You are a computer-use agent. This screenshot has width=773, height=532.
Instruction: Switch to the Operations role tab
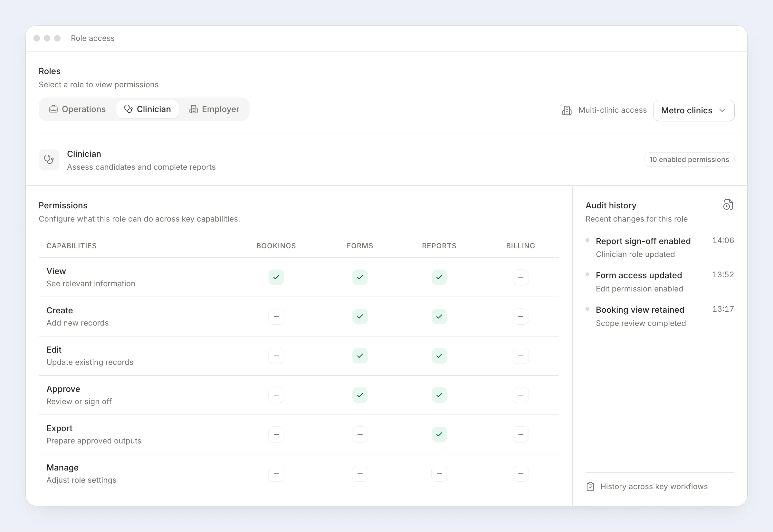tap(78, 109)
